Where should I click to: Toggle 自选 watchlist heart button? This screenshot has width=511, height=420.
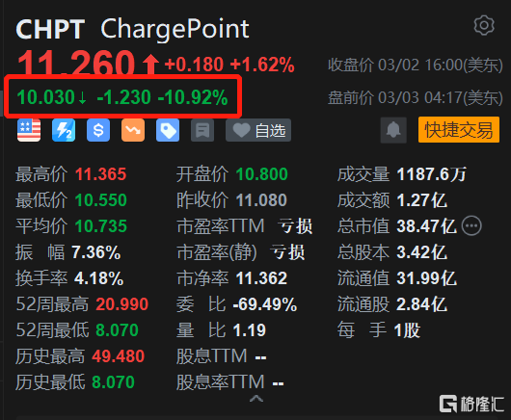258,130
